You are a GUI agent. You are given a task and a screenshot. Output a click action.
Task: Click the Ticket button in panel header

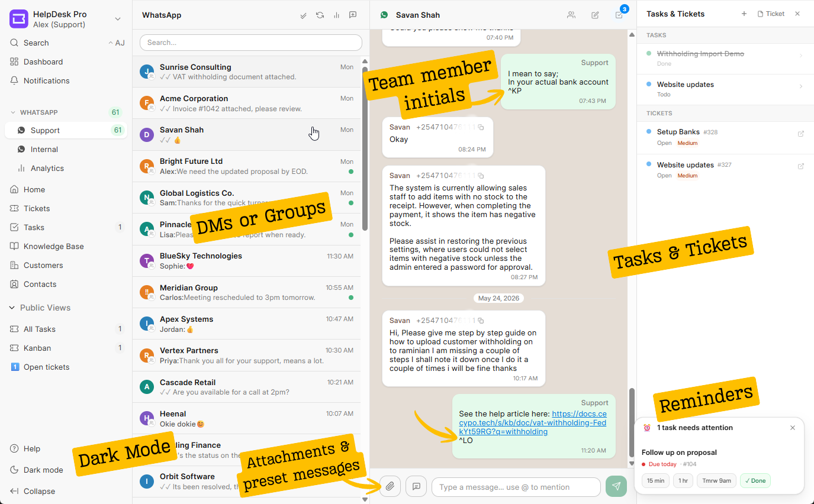click(771, 14)
